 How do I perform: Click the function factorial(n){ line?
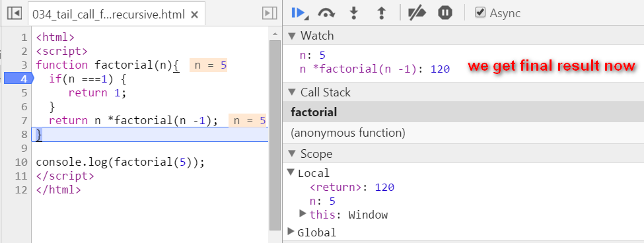(x=108, y=65)
